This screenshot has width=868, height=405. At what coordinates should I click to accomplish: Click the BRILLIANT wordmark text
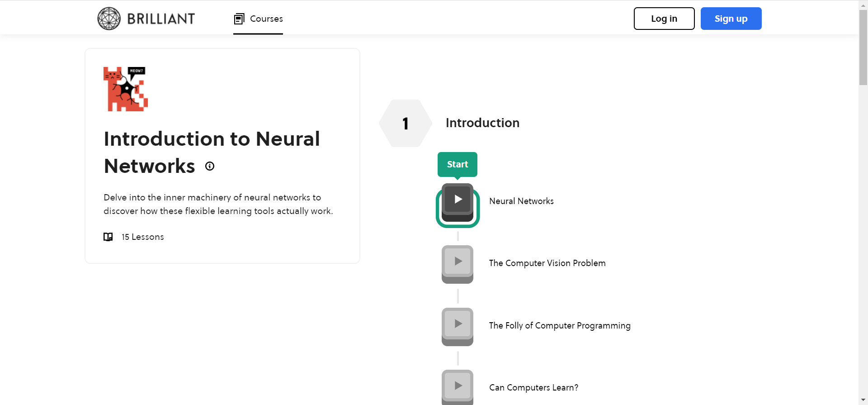[x=161, y=19]
